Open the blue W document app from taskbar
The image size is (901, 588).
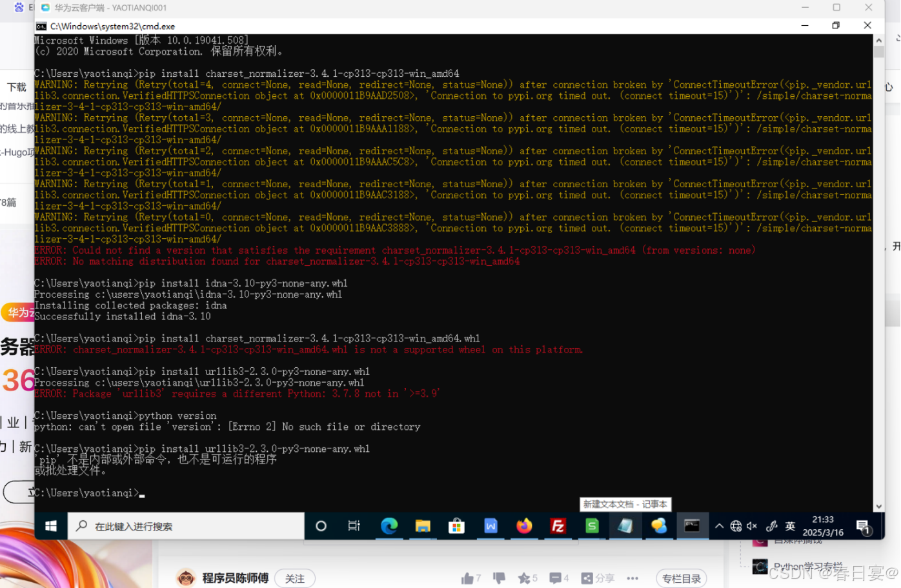click(491, 526)
